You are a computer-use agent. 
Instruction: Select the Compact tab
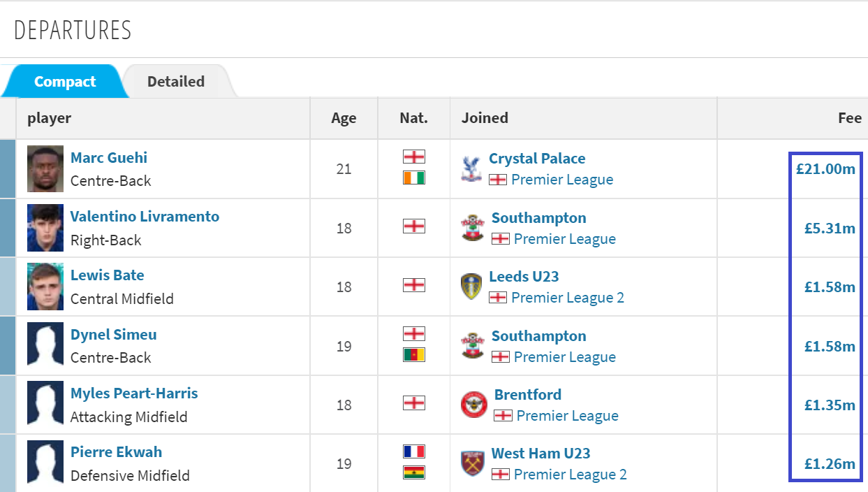click(65, 82)
